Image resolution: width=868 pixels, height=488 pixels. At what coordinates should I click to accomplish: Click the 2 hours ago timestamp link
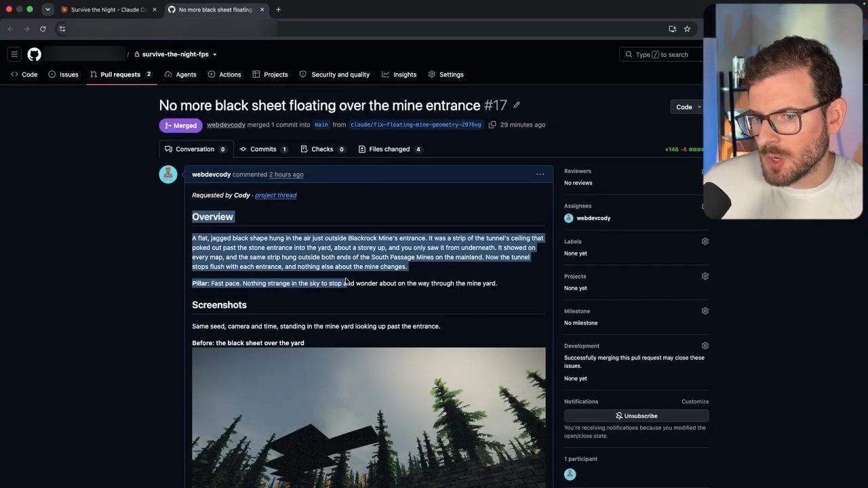click(286, 174)
